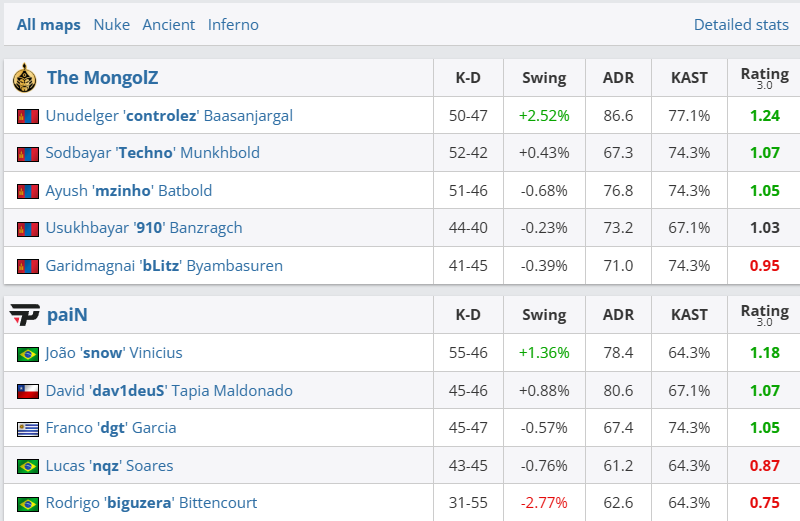This screenshot has height=521, width=800.
Task: Click the Uruguayan flag beside dgt
Action: click(27, 428)
